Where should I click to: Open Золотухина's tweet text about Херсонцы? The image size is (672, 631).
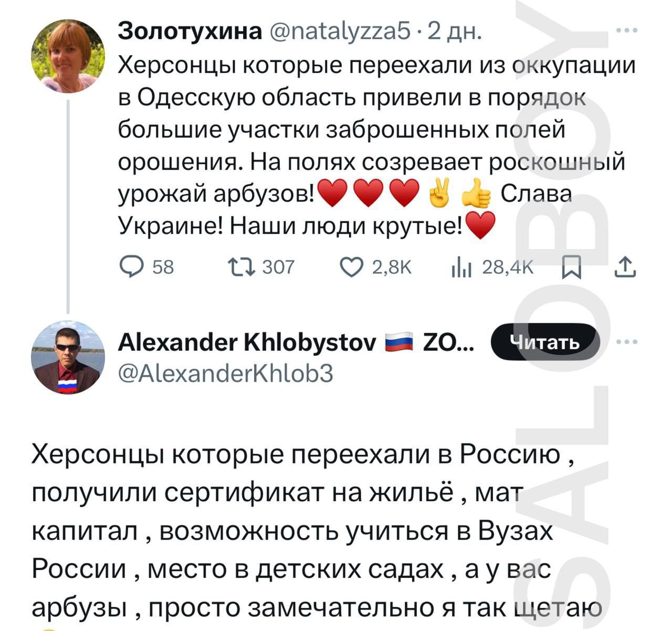(x=367, y=131)
